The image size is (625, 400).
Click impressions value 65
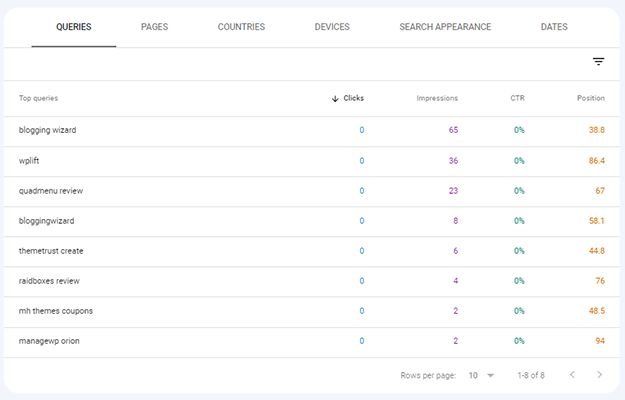(x=453, y=130)
